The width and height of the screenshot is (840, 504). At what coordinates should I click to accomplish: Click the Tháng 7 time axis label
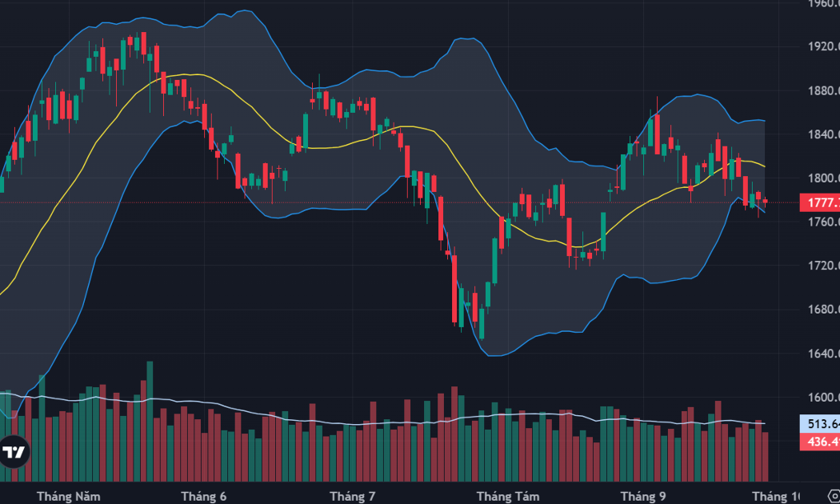coord(353,497)
